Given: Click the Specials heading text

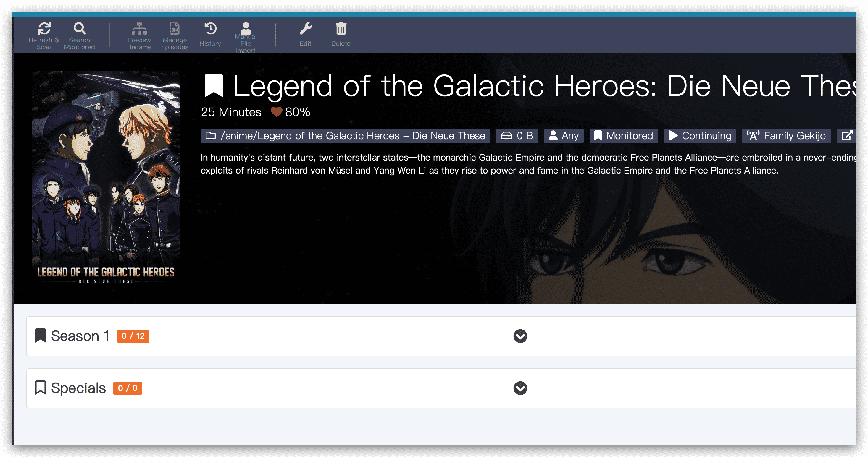Looking at the screenshot, I should (x=78, y=388).
